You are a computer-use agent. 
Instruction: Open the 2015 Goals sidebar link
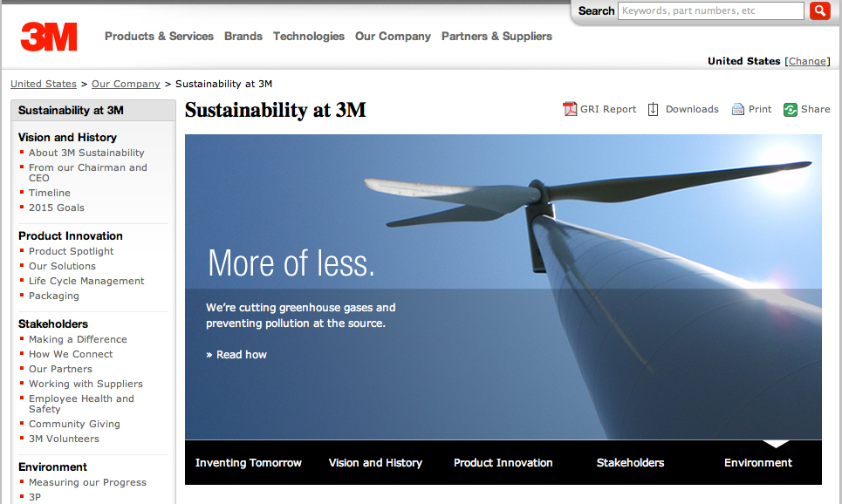coord(57,208)
